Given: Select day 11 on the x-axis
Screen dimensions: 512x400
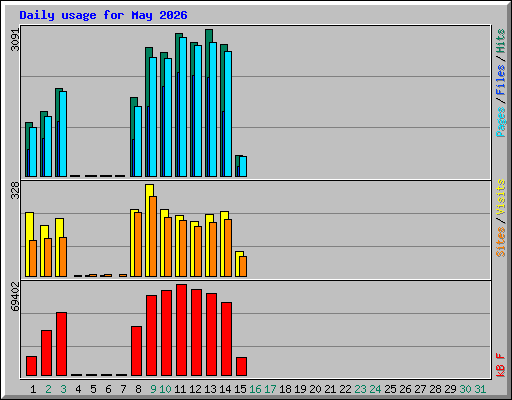Looking at the screenshot, I should 180,389.
